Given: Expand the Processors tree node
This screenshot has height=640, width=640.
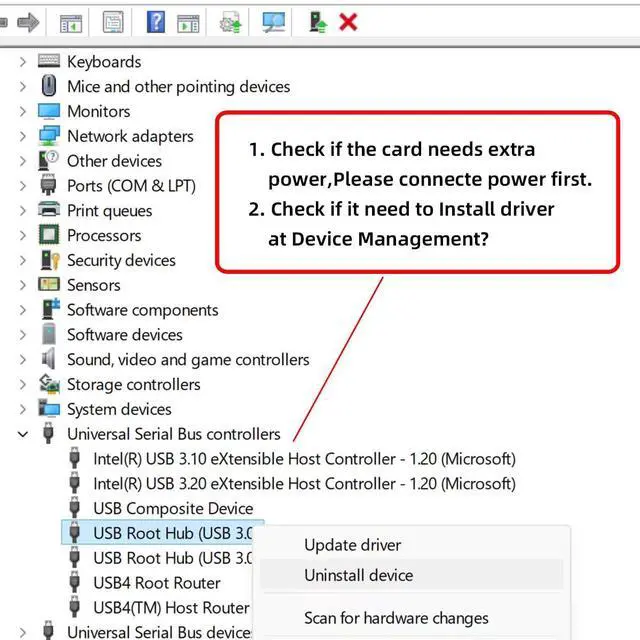Looking at the screenshot, I should click(23, 236).
